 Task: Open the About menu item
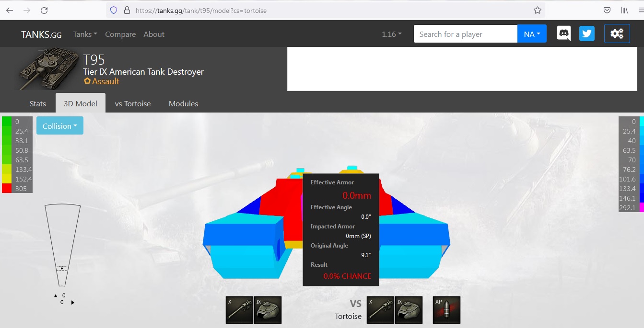(154, 34)
